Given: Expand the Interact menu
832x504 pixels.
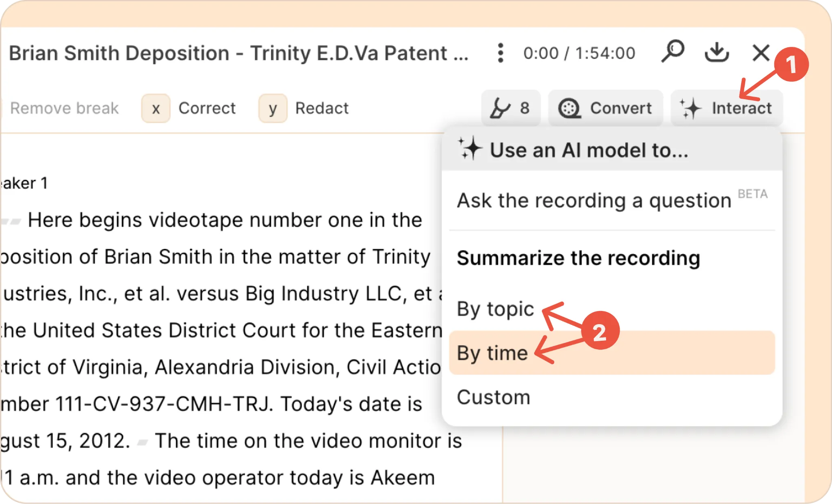Looking at the screenshot, I should click(x=726, y=108).
